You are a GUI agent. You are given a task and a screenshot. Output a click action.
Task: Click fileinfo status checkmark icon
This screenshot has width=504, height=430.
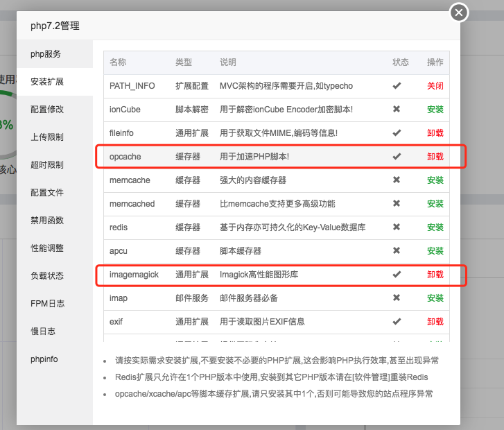click(x=397, y=132)
